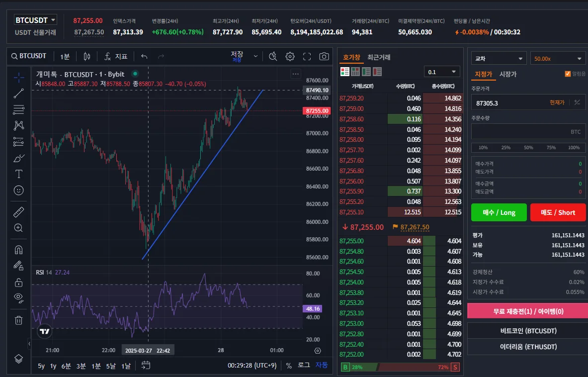Open the object tree layers icon
Screen dimensions: 588x377
(x=18, y=359)
